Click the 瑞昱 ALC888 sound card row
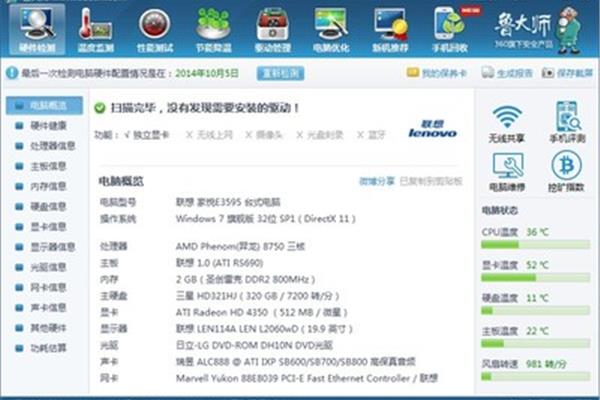The image size is (600, 400). (258, 362)
